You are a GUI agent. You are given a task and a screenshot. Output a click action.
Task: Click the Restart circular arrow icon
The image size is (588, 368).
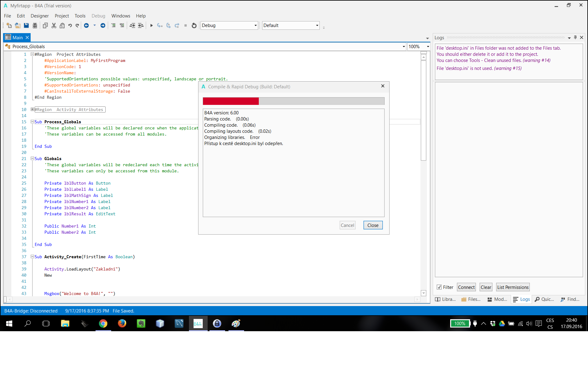coord(194,25)
